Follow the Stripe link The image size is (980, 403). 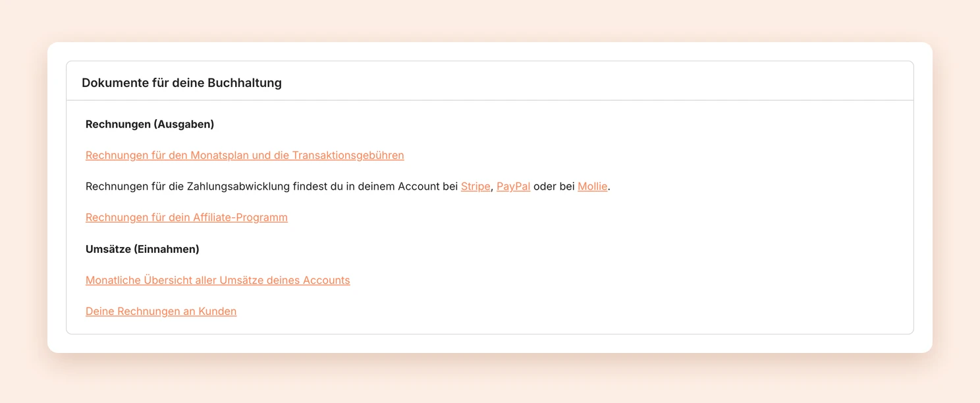(x=476, y=186)
